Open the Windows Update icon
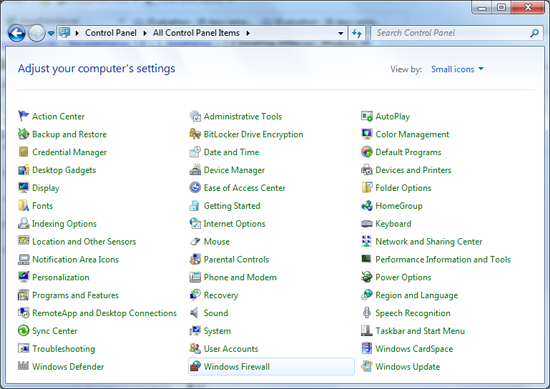 [367, 366]
